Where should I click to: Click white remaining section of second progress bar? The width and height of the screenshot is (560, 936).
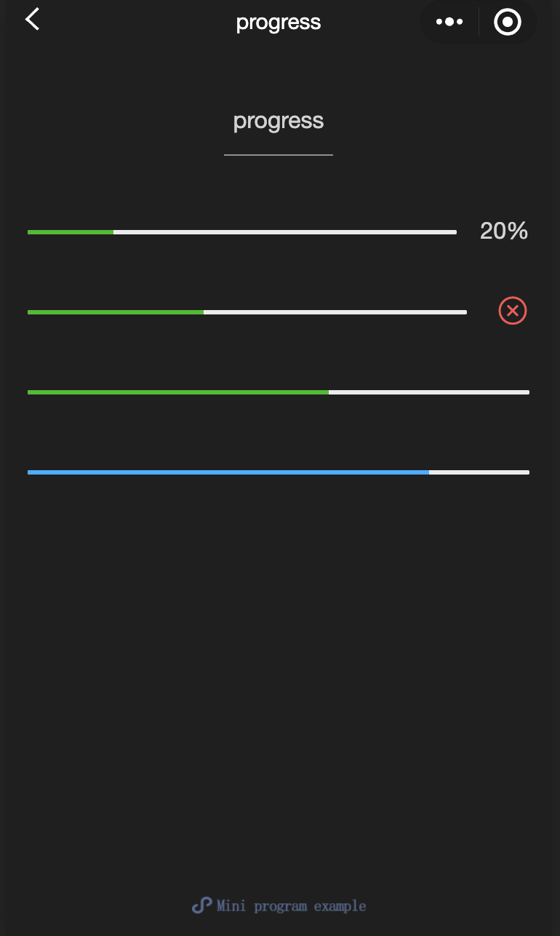[x=335, y=312]
